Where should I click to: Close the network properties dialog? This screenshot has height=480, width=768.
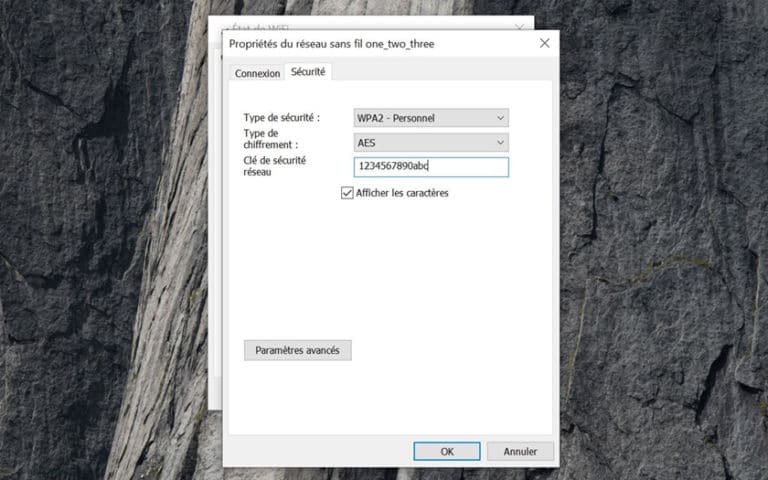pos(544,44)
